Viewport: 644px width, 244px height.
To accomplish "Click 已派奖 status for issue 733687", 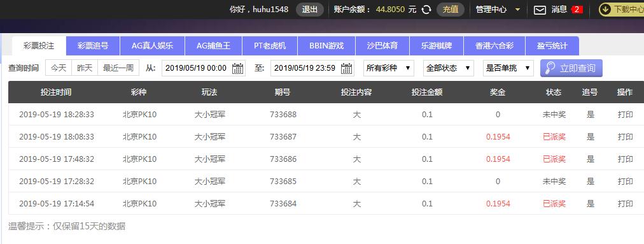I will tap(554, 136).
